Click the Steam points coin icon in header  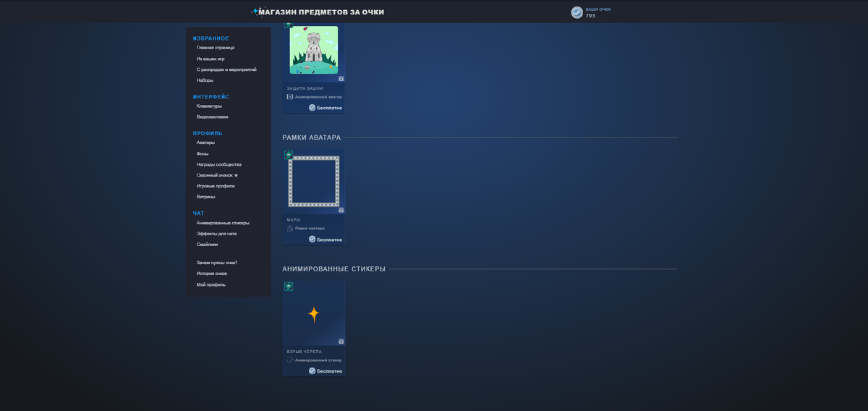point(576,12)
